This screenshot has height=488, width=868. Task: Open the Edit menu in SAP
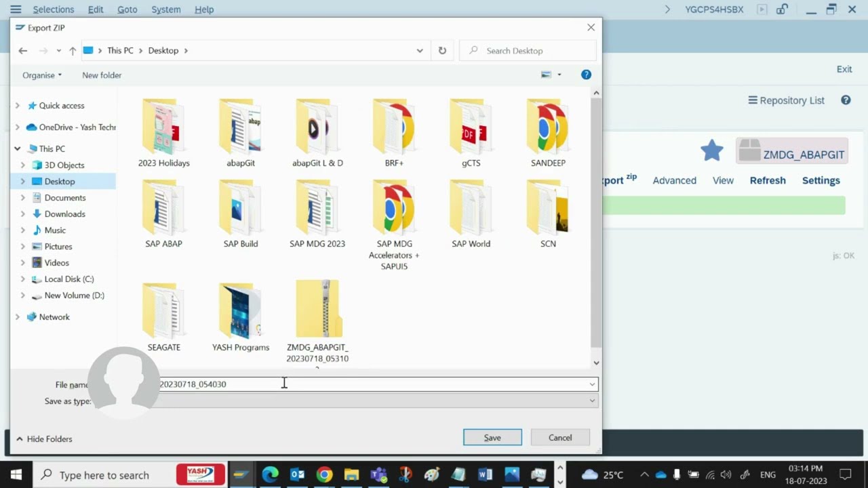click(x=96, y=9)
